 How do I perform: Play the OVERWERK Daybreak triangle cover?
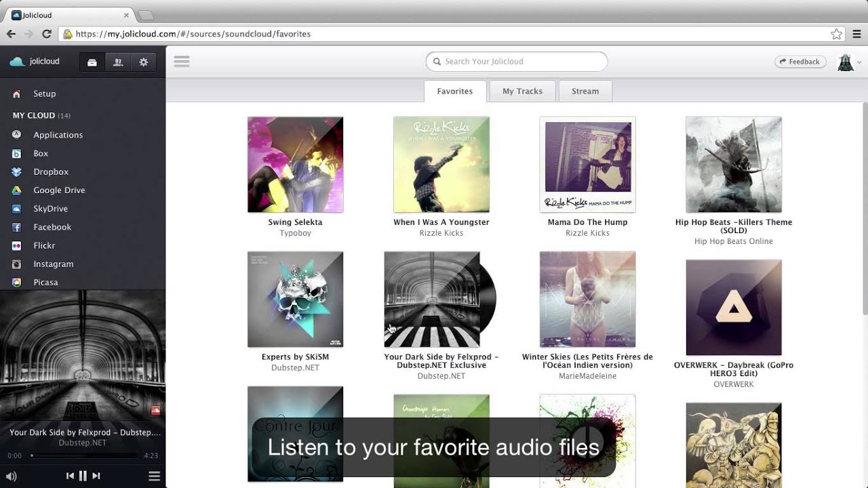(734, 308)
